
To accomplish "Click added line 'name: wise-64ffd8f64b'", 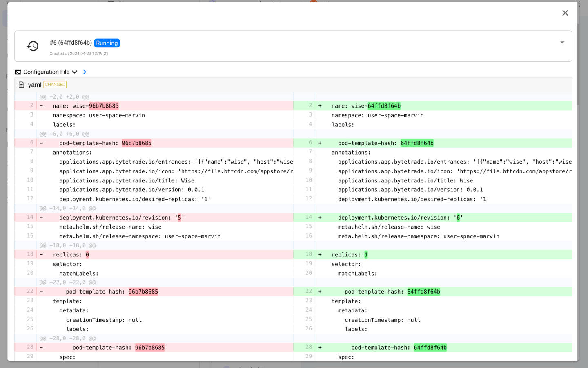I will coord(433,106).
